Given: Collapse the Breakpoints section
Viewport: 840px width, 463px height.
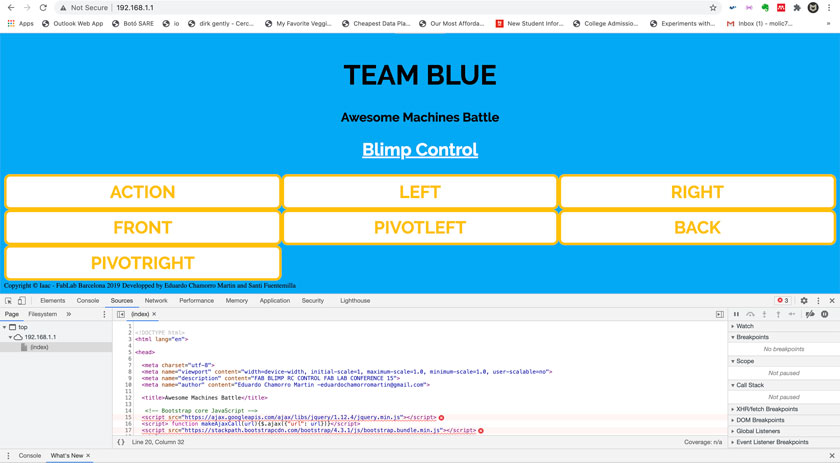Looking at the screenshot, I should (x=751, y=337).
